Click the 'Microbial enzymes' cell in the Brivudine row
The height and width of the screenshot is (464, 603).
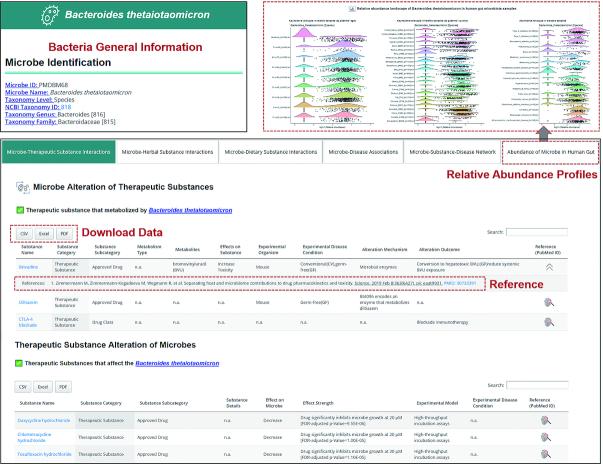click(378, 267)
